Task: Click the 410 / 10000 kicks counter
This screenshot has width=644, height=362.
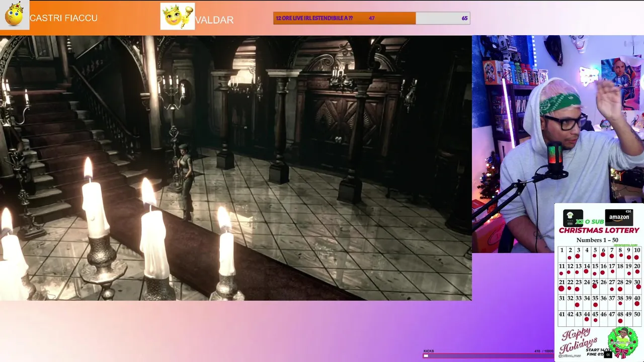Action: coord(544,351)
